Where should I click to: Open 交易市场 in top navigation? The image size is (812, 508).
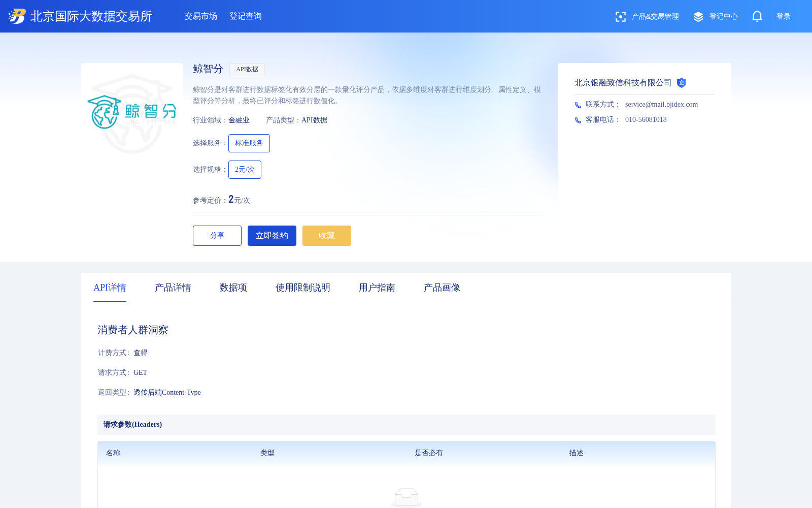[201, 16]
